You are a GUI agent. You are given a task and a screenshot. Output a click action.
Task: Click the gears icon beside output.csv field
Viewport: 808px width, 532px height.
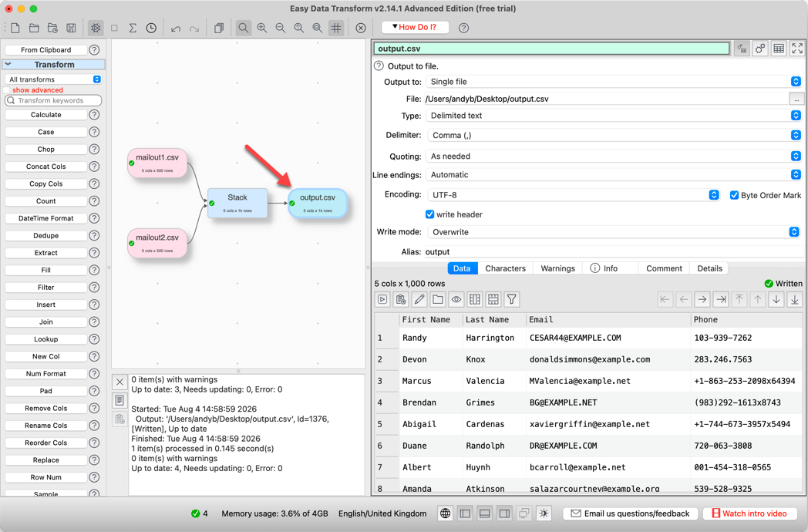tap(760, 49)
